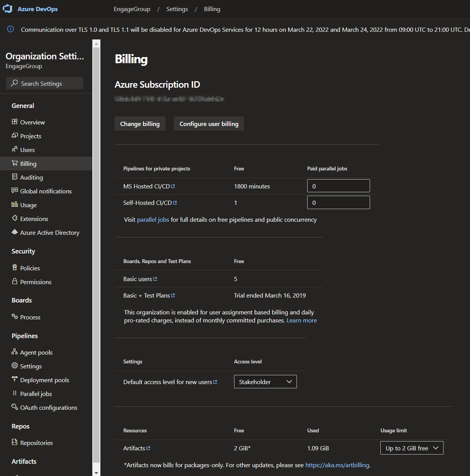Follow the parallel jobs link
The width and height of the screenshot is (470, 476).
(x=153, y=219)
